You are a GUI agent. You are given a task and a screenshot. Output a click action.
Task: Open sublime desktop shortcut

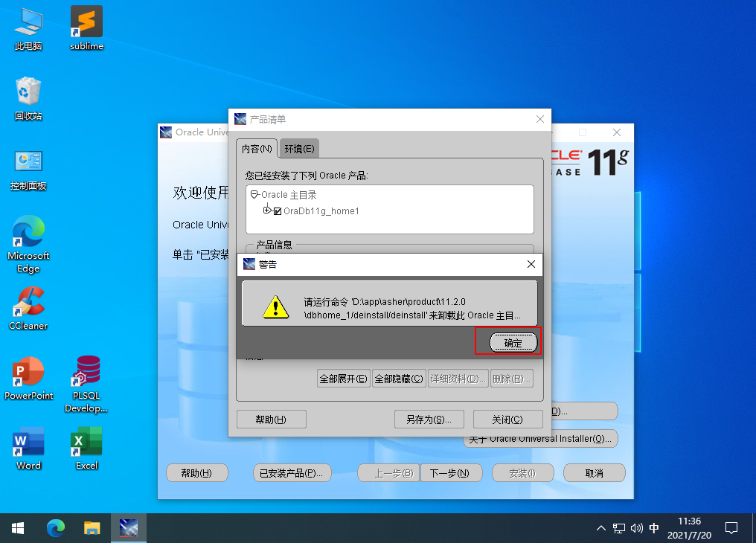[x=87, y=29]
